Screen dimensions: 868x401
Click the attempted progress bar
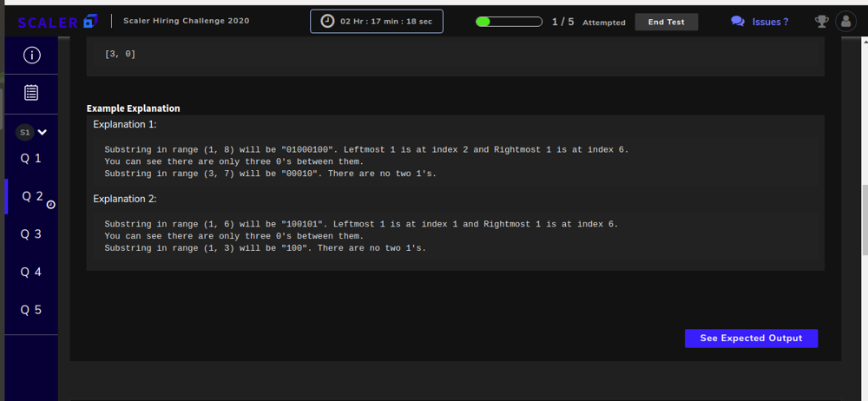[x=509, y=22]
